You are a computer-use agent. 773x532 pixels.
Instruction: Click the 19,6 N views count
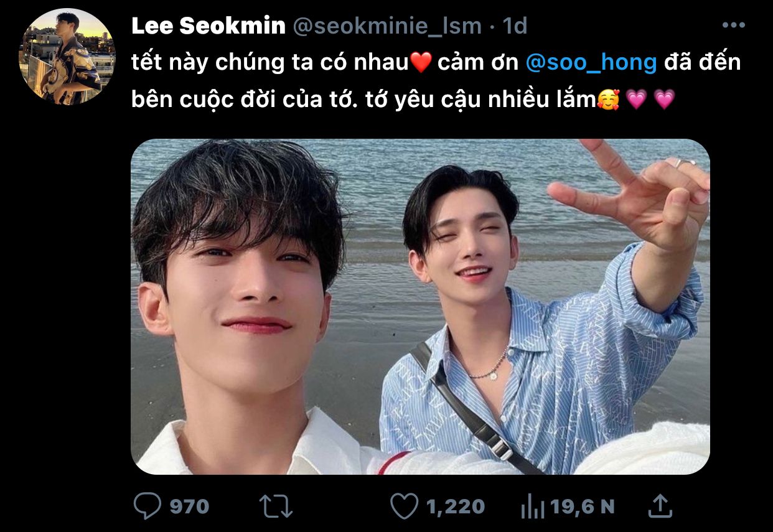coord(583,506)
